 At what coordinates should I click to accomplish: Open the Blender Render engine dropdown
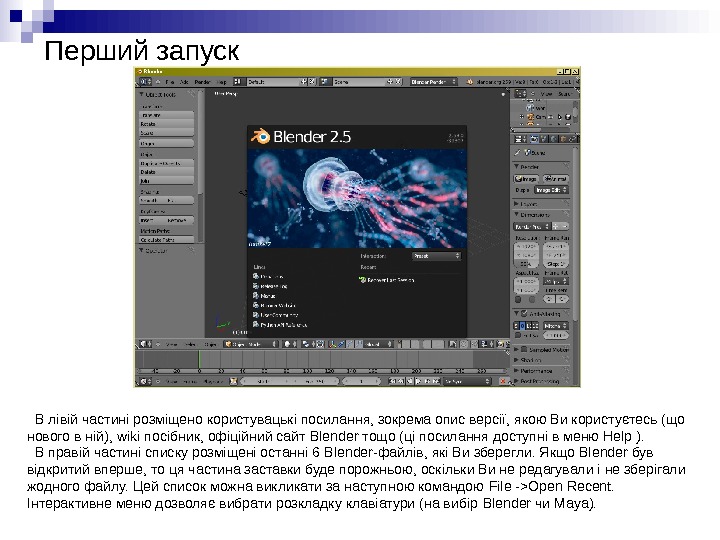click(x=433, y=82)
